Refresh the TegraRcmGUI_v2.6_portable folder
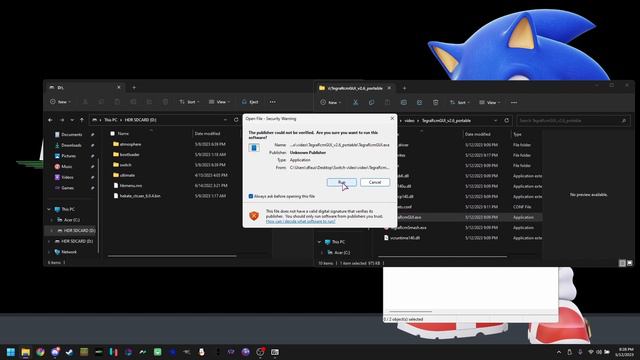 [x=507, y=120]
